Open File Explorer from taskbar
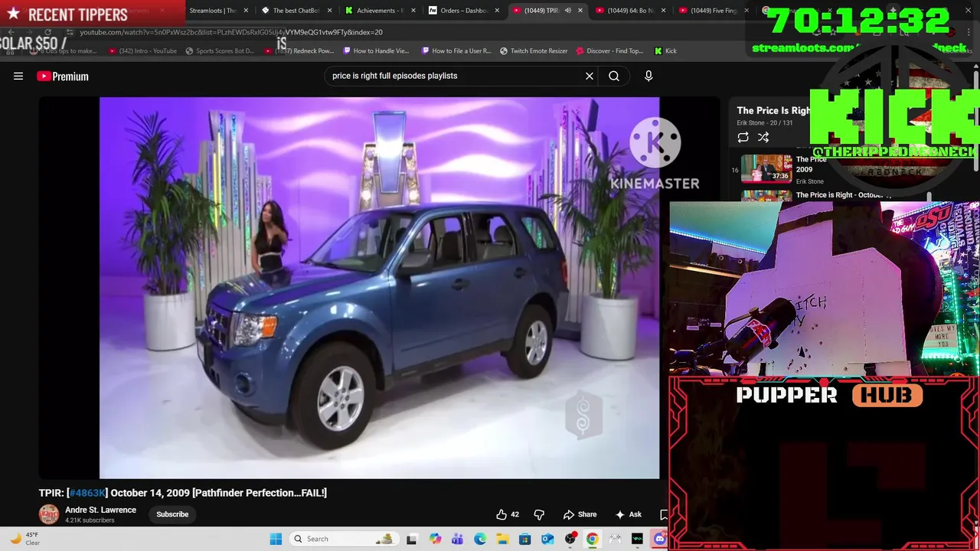This screenshot has width=980, height=551. [x=502, y=539]
